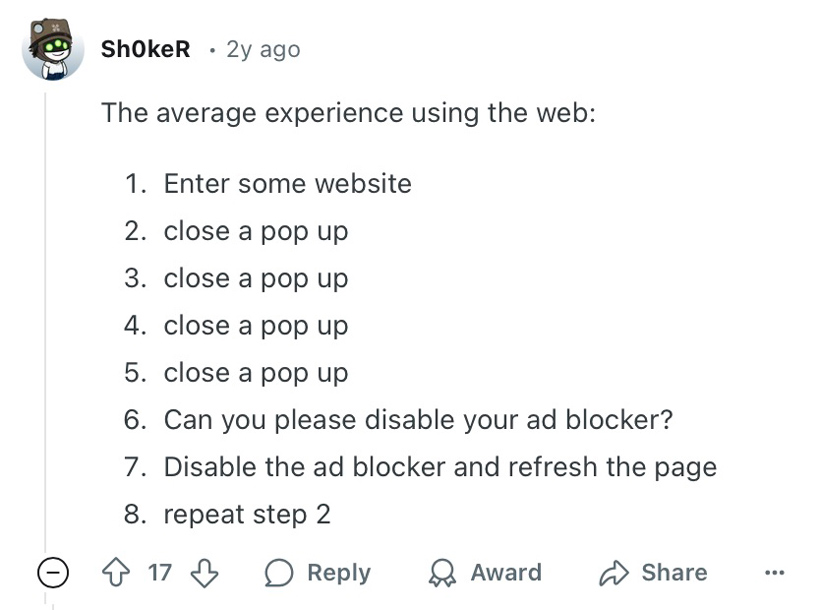Click the vote count '17'
Screen dimensions: 820x610
[x=160, y=573]
